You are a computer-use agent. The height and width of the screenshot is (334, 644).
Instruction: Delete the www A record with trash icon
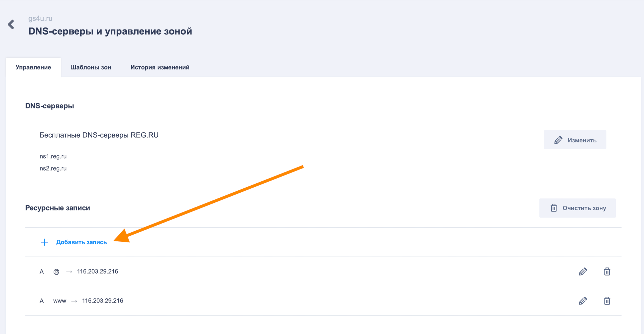(x=607, y=301)
